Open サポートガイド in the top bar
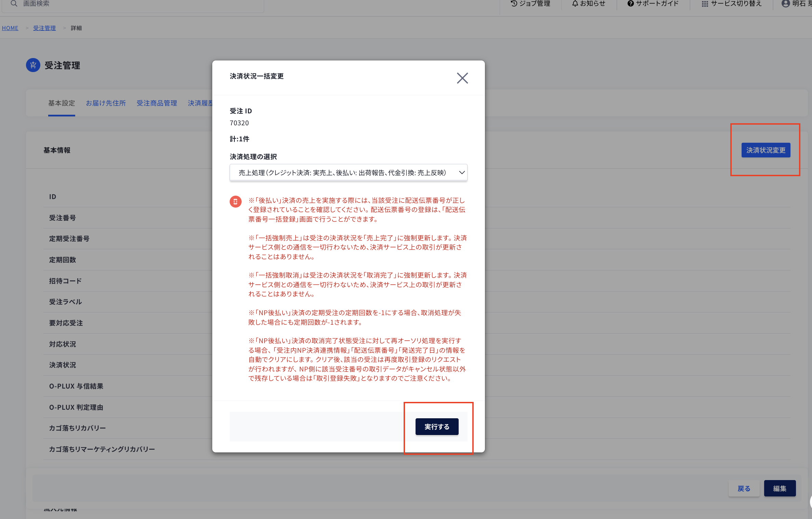812x519 pixels. click(x=653, y=3)
